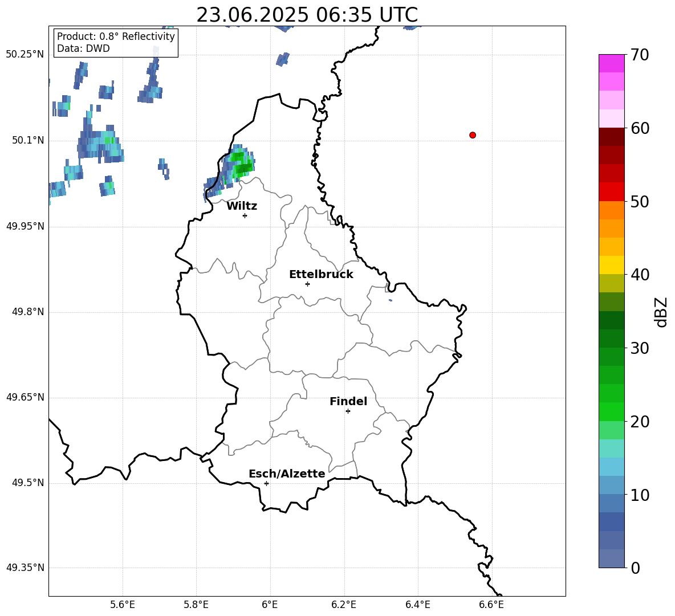Image resolution: width=675 pixels, height=616 pixels.
Task: Click the 49.35°N latitude label
Action: (x=25, y=568)
